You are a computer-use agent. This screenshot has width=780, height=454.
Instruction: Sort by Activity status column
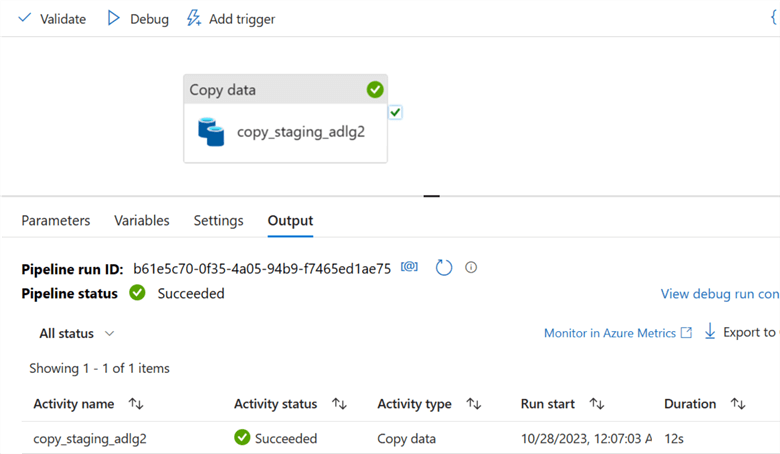click(339, 404)
